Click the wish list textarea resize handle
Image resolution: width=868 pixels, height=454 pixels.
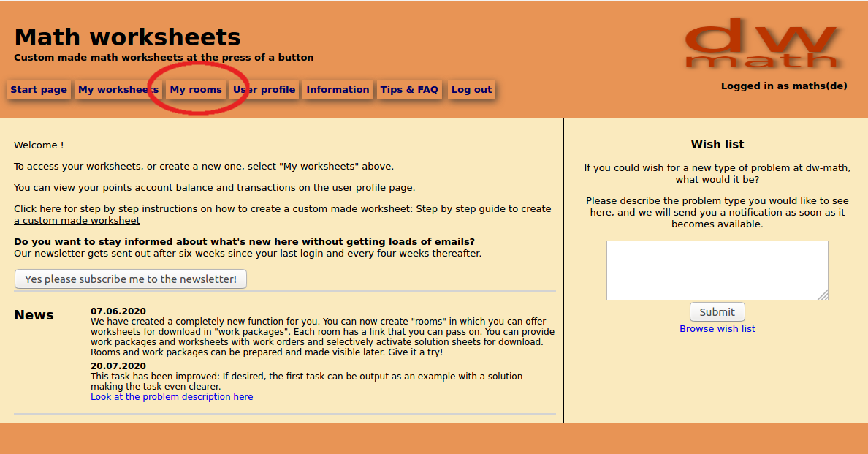(823, 295)
